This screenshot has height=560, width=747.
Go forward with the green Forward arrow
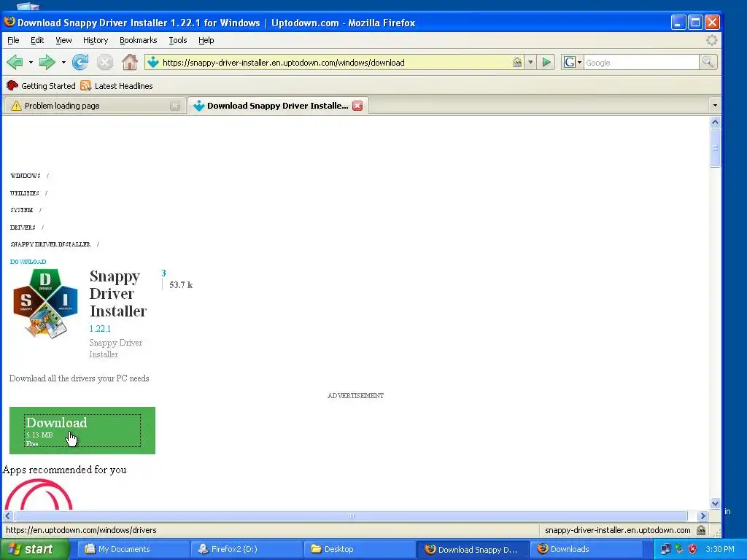pyautogui.click(x=47, y=62)
